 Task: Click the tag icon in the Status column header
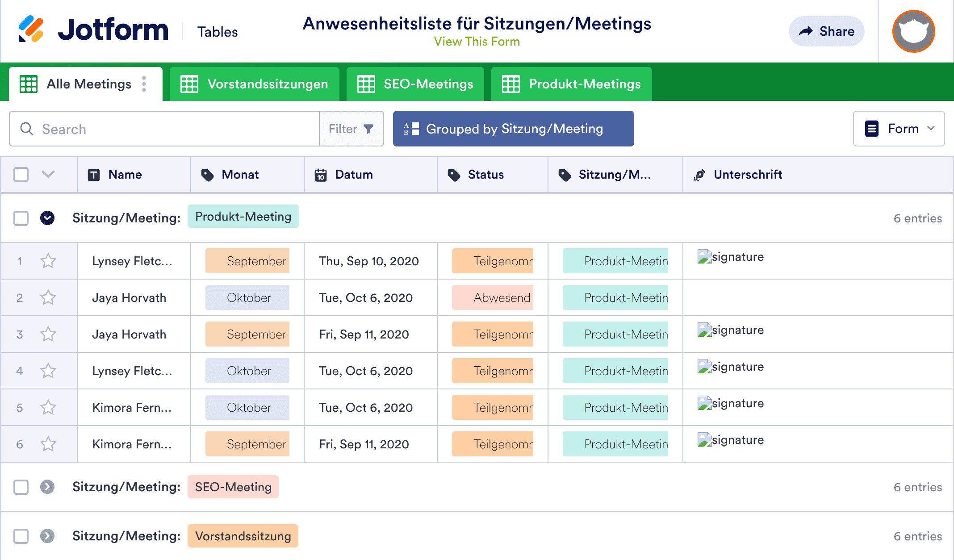click(454, 175)
